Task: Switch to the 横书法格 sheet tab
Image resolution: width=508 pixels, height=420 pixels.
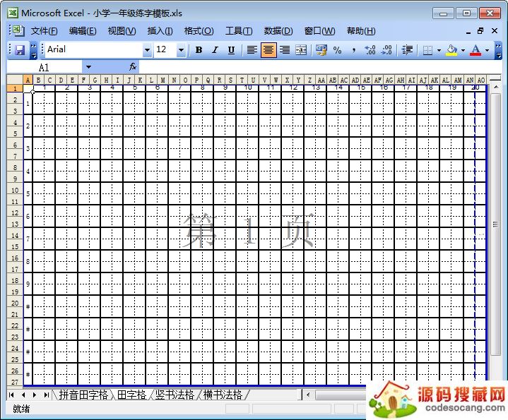Action: pyautogui.click(x=223, y=395)
